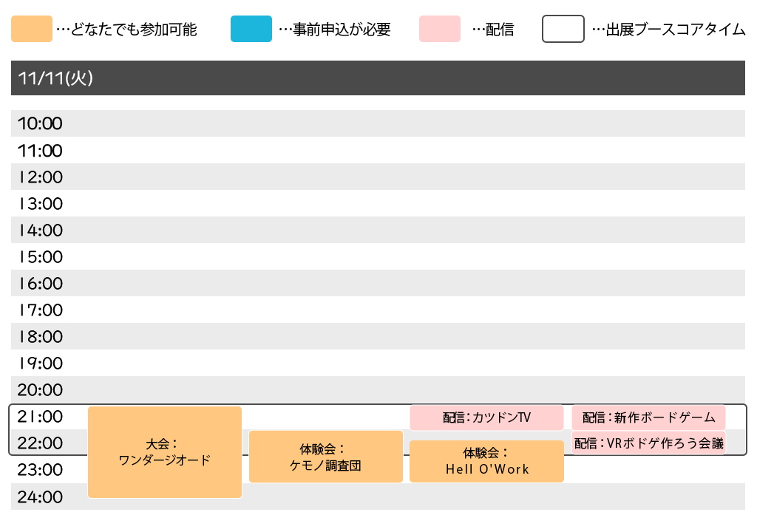This screenshot has width=757, height=532.
Task: Select the 配信：VRボドゲ作ろう会議 stream block
Action: coord(648,443)
